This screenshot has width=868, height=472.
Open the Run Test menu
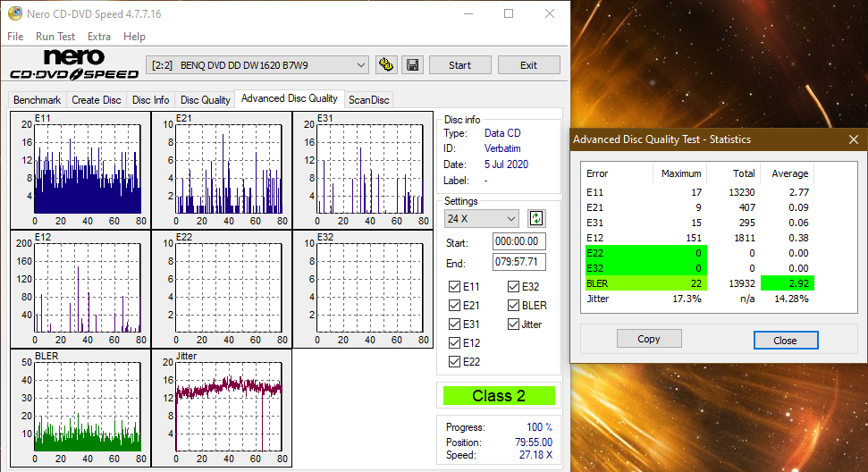55,37
